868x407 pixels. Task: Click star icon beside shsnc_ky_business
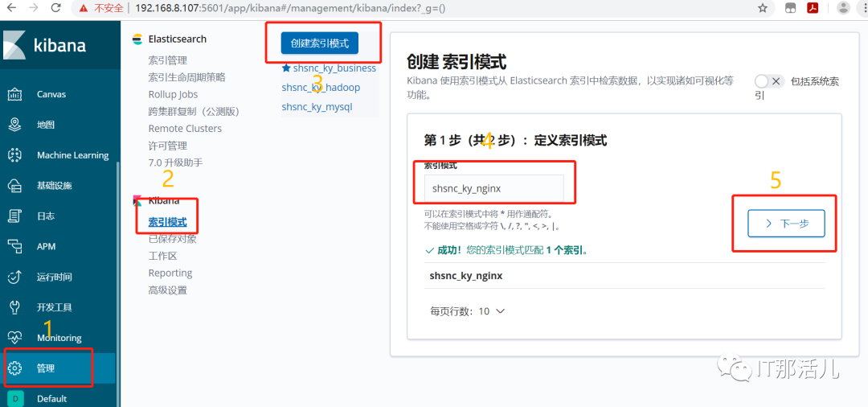(x=286, y=68)
